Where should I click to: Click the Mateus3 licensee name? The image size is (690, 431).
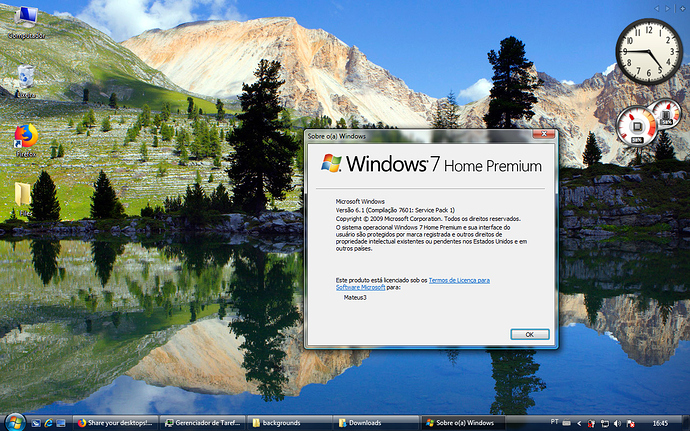355,298
